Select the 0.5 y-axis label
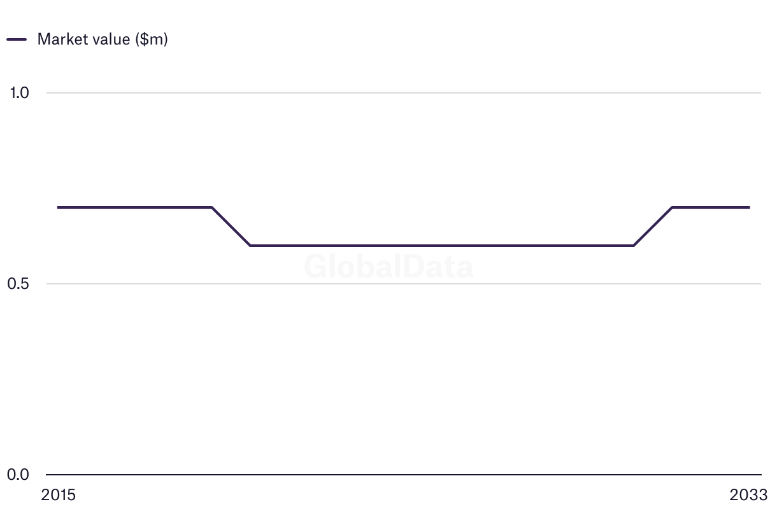777x532 pixels. 18,284
